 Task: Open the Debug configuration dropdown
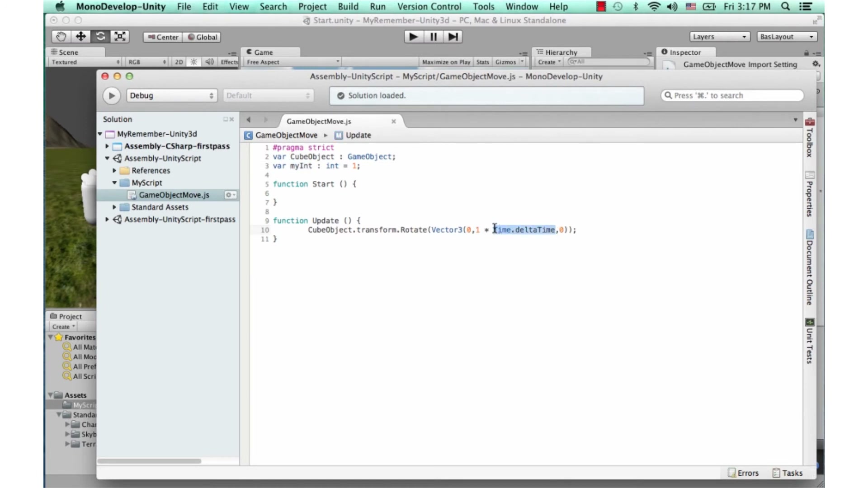(171, 96)
